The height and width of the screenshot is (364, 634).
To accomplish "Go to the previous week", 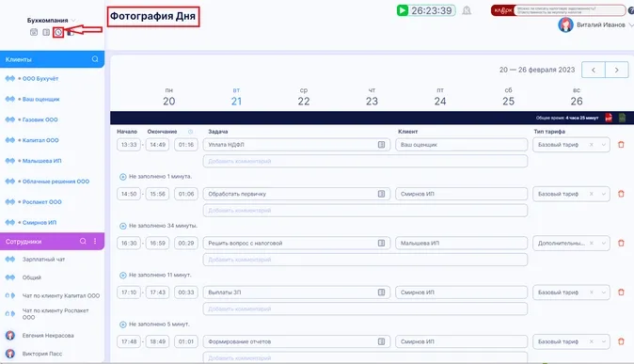I will (x=594, y=70).
